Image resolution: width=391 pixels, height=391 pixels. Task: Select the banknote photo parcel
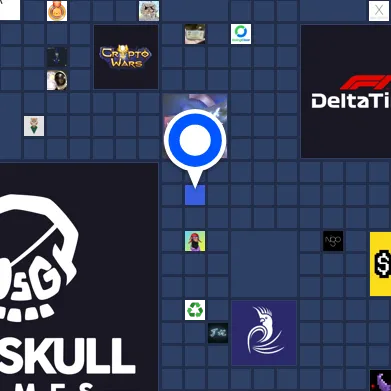[x=195, y=34]
